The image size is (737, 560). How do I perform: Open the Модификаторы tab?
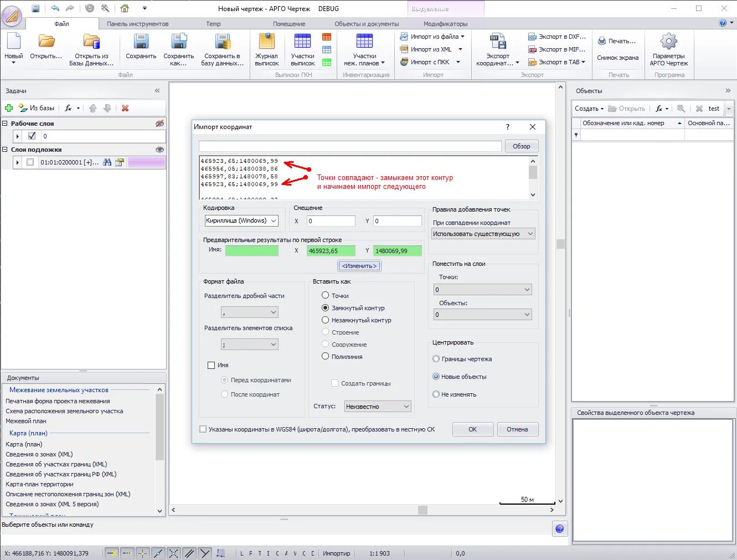[x=445, y=24]
